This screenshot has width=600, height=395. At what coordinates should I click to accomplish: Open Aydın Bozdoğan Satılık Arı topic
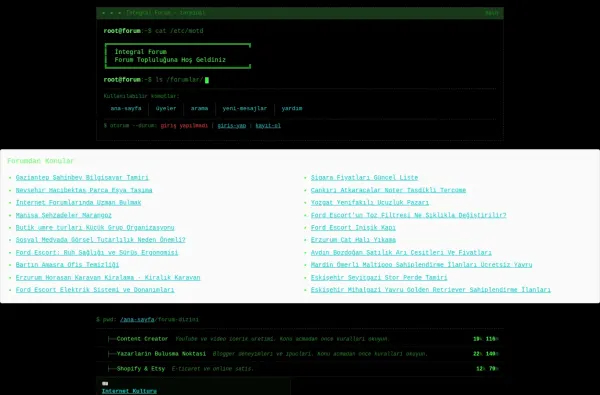click(x=401, y=253)
